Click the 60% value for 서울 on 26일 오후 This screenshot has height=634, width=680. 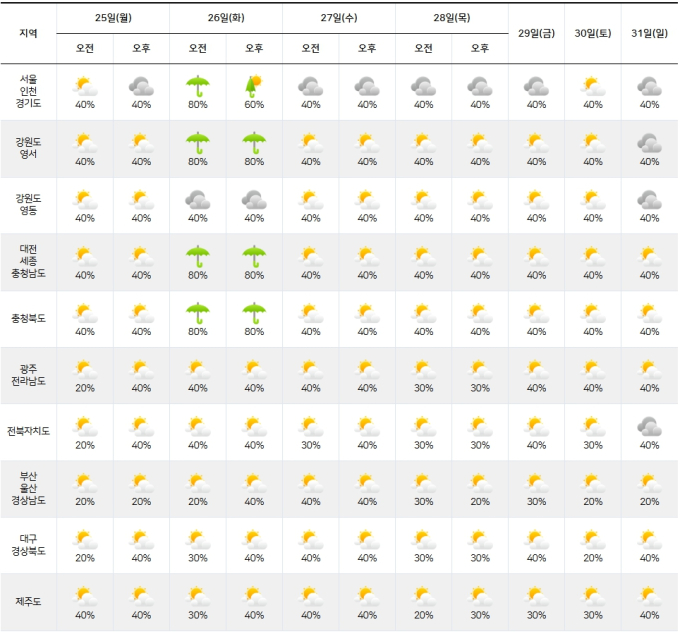254,105
